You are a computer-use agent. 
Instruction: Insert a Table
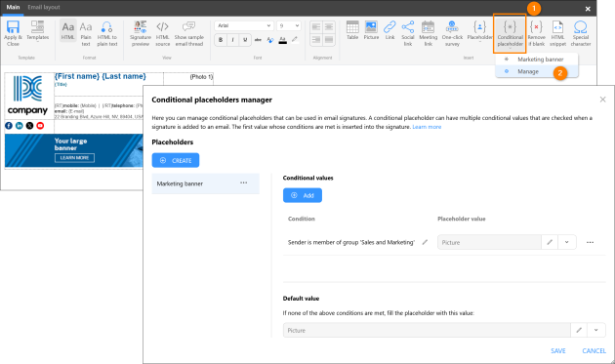tap(352, 30)
